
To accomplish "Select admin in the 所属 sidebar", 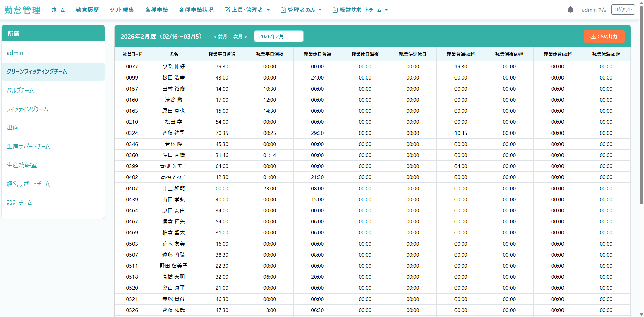I will (53, 53).
